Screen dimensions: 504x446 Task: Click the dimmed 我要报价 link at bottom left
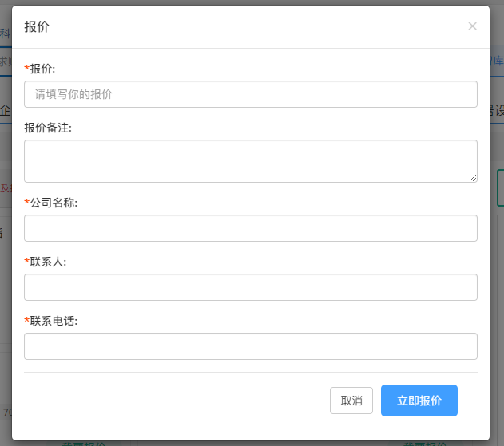pyautogui.click(x=84, y=443)
